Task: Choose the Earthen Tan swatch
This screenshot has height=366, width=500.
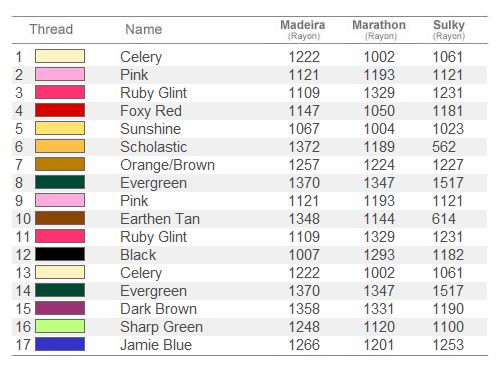Action: tap(60, 218)
